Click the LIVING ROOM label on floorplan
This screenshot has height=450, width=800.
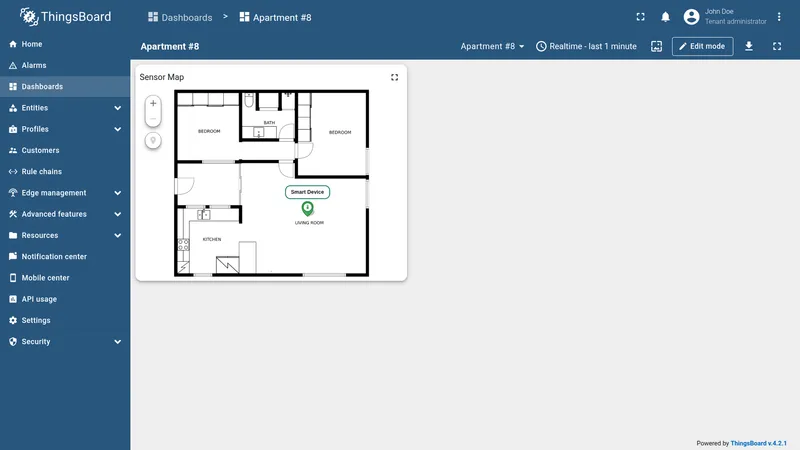[x=309, y=223]
